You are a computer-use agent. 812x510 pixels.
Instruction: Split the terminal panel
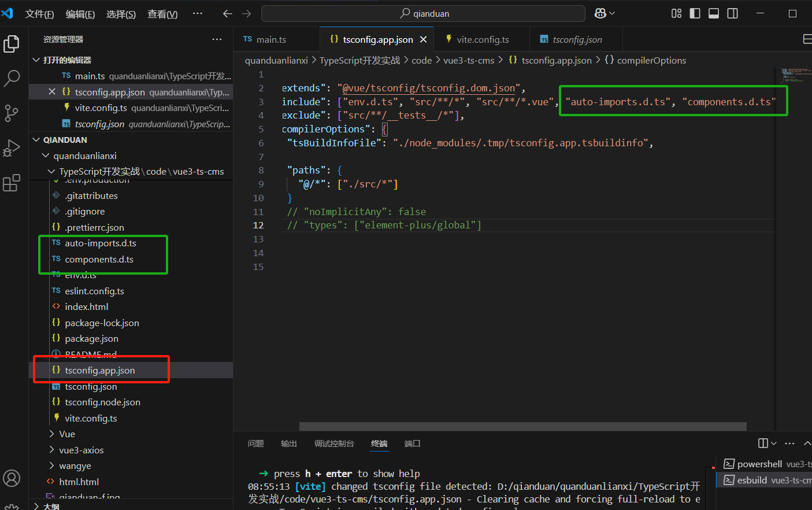point(763,443)
